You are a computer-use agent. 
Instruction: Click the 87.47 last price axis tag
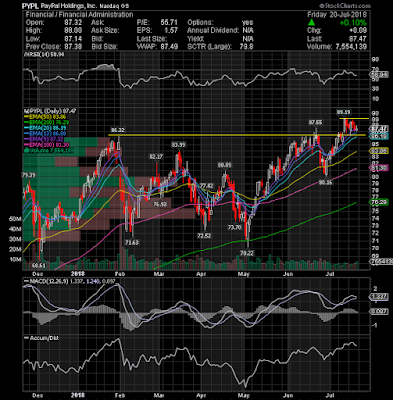pos(379,129)
